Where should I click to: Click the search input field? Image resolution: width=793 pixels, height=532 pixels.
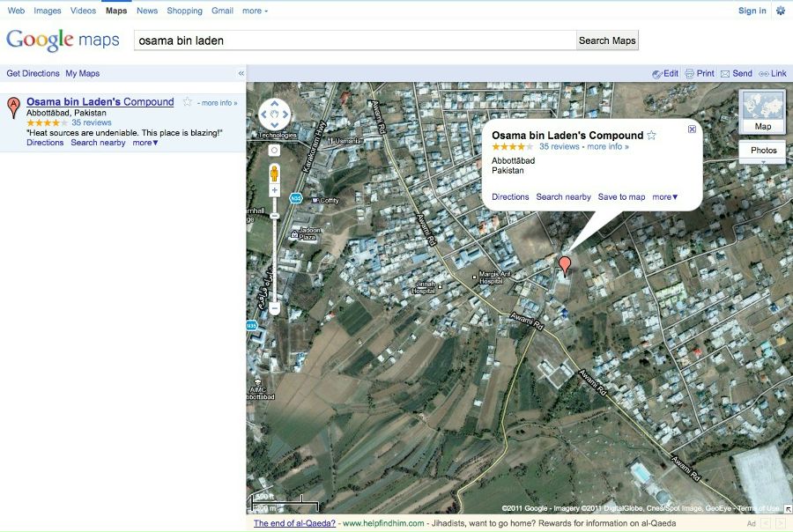coord(354,41)
